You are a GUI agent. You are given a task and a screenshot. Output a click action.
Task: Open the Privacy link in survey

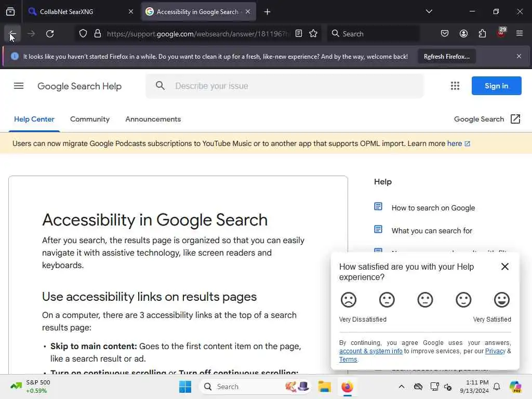tap(495, 351)
